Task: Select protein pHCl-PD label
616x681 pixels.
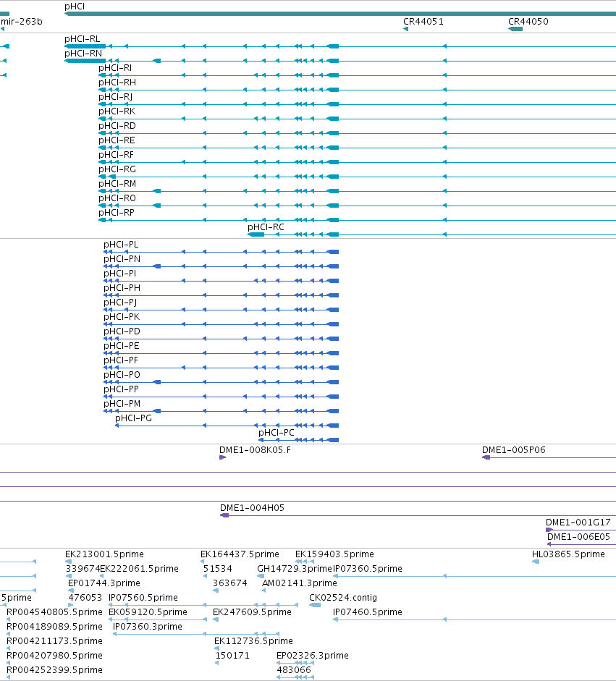Action: click(x=122, y=331)
